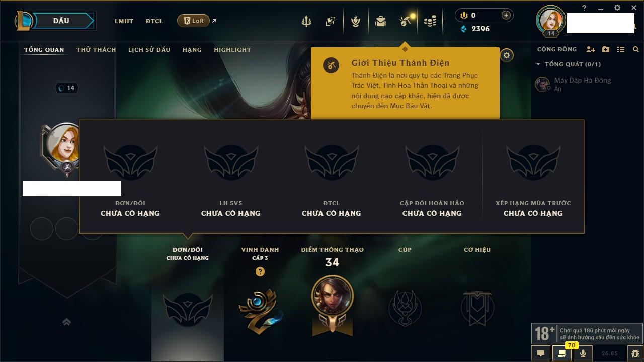Click the Vinh Danh question mark
644x362 pixels.
click(260, 271)
